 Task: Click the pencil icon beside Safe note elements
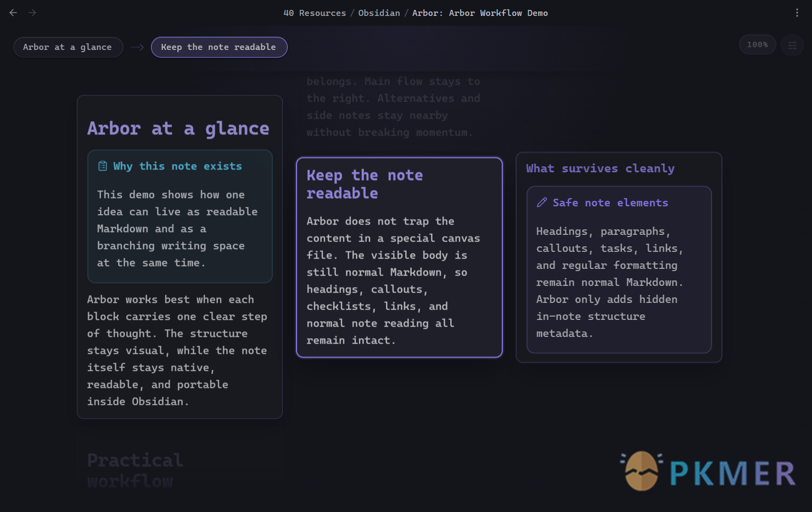pyautogui.click(x=542, y=202)
